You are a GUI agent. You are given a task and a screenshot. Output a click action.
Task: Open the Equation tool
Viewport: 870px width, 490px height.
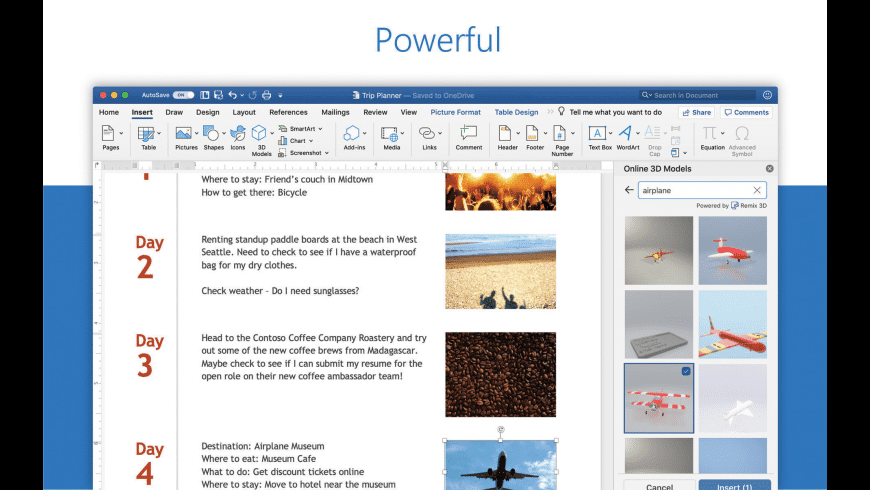[x=711, y=134]
